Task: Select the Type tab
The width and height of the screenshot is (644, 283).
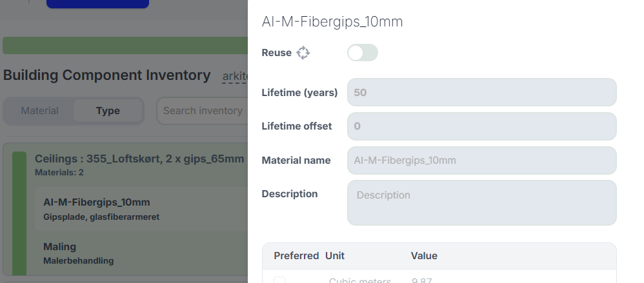Action: point(108,111)
